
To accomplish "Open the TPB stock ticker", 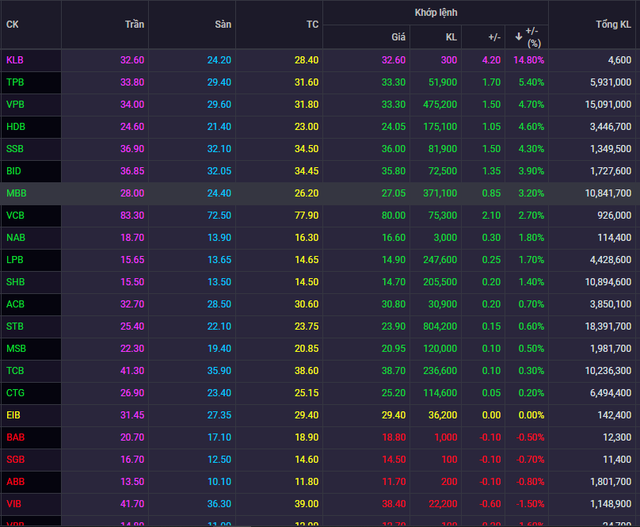I will coord(15,81).
